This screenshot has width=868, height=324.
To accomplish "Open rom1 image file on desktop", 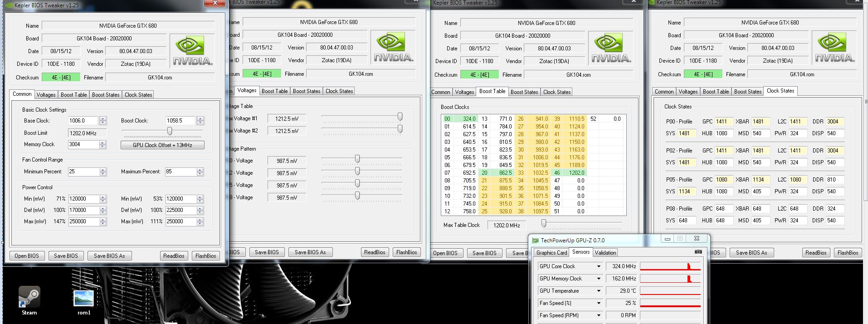I will click(83, 302).
